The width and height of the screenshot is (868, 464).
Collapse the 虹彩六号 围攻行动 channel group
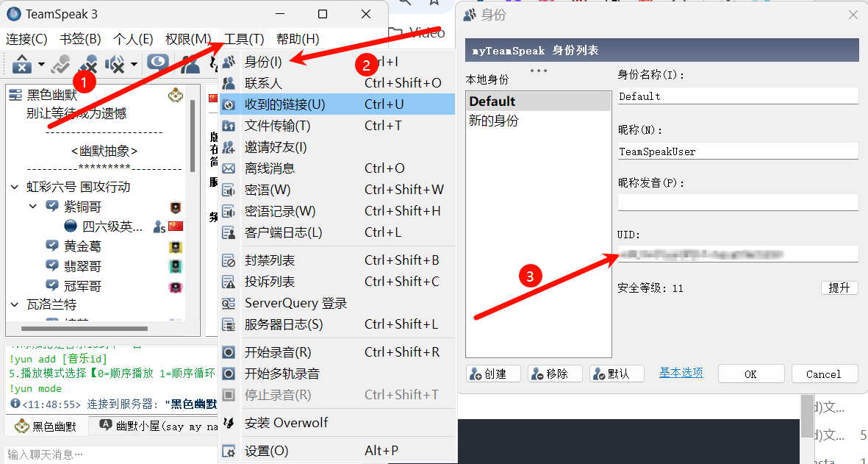click(15, 188)
